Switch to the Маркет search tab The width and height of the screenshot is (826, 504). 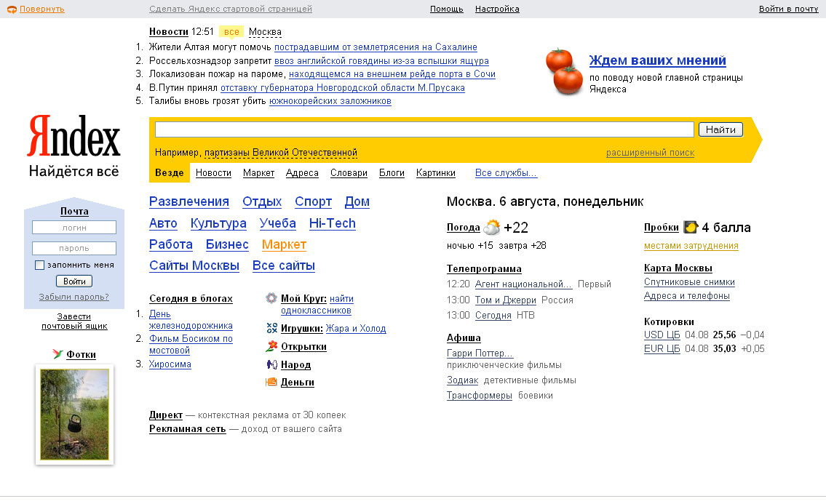click(258, 173)
